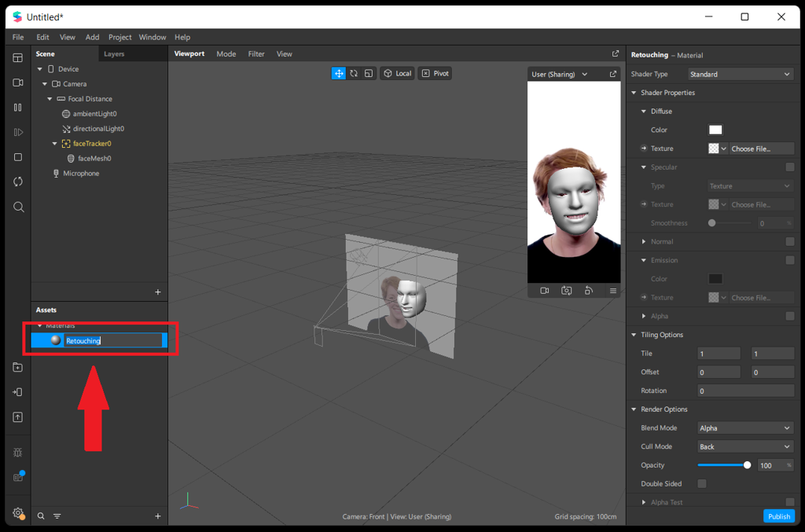
Task: Pop out the simulator preview window
Action: (613, 74)
